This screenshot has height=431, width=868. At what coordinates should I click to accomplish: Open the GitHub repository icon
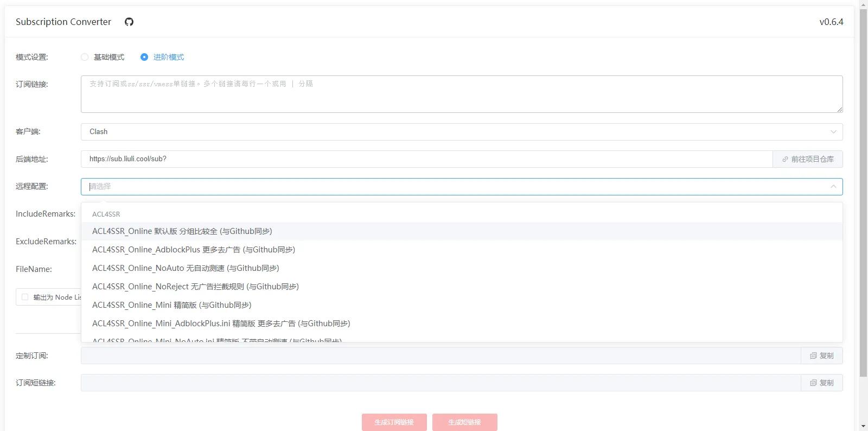pyautogui.click(x=129, y=22)
